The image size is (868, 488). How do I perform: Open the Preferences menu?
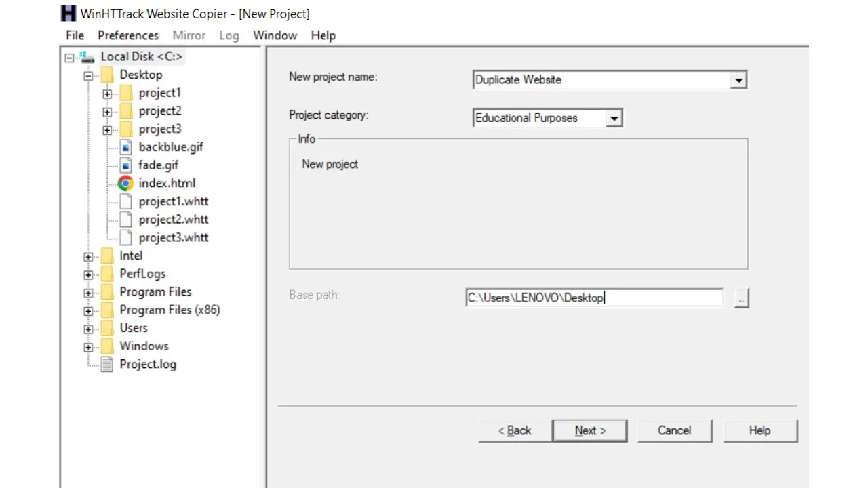(128, 35)
